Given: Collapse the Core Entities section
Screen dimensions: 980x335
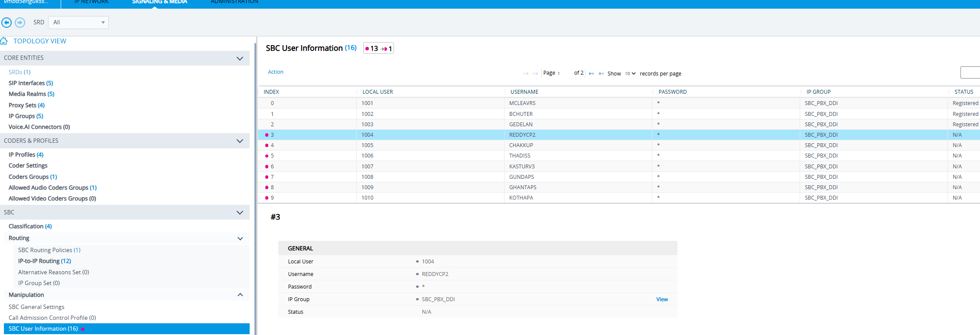Looking at the screenshot, I should point(240,58).
